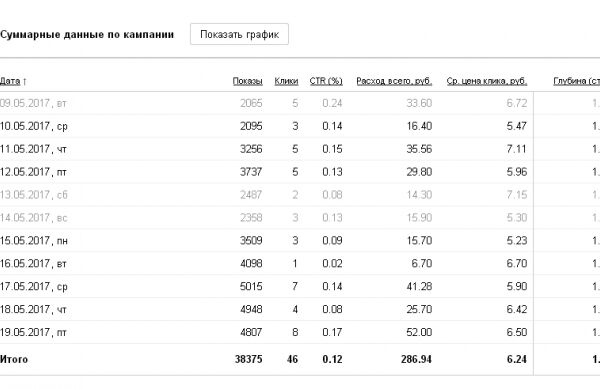Click impressions value 3509

[x=251, y=241]
